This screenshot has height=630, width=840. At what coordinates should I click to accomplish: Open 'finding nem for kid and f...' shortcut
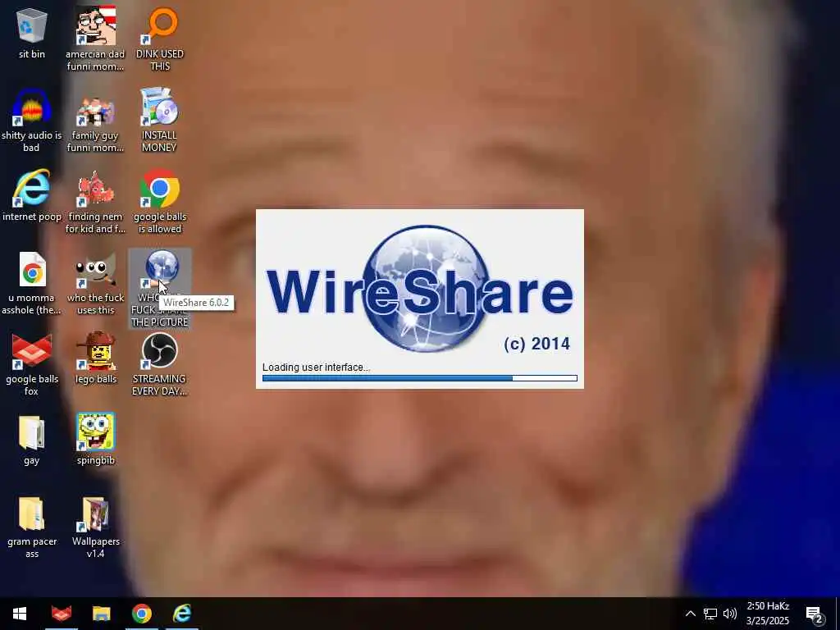[95, 202]
